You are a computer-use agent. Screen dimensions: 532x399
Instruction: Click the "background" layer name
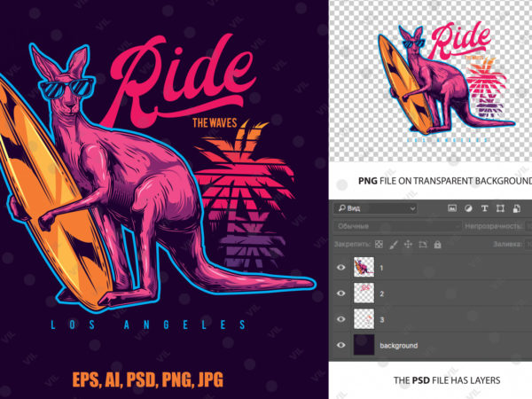coord(399,346)
